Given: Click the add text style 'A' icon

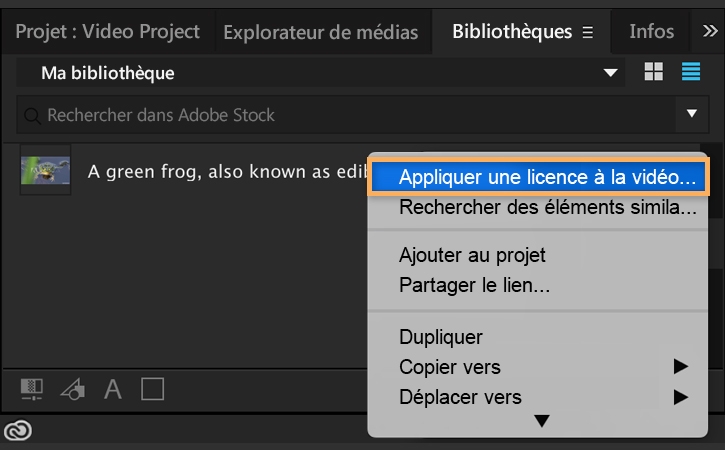Looking at the screenshot, I should pos(113,388).
